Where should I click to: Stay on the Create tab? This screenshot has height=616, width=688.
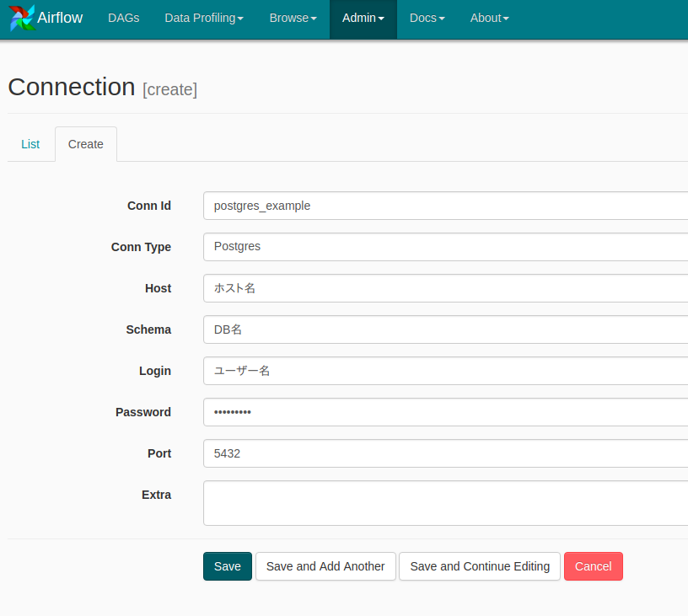click(85, 144)
